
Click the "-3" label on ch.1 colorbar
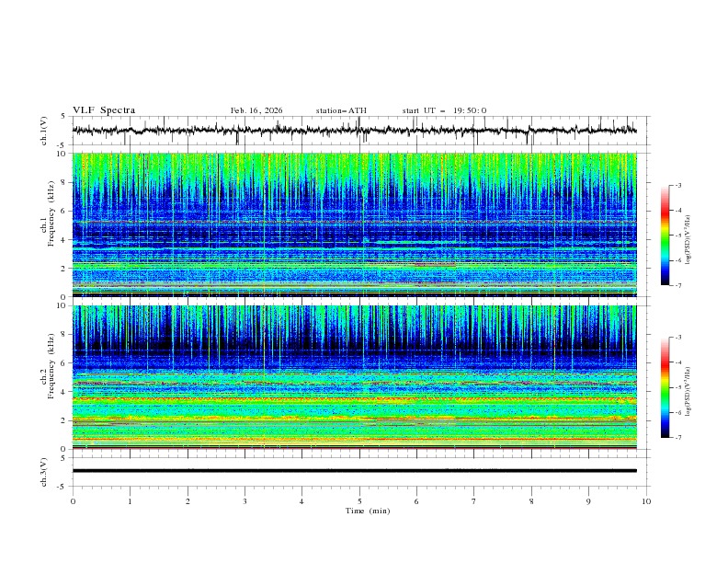pyautogui.click(x=678, y=185)
